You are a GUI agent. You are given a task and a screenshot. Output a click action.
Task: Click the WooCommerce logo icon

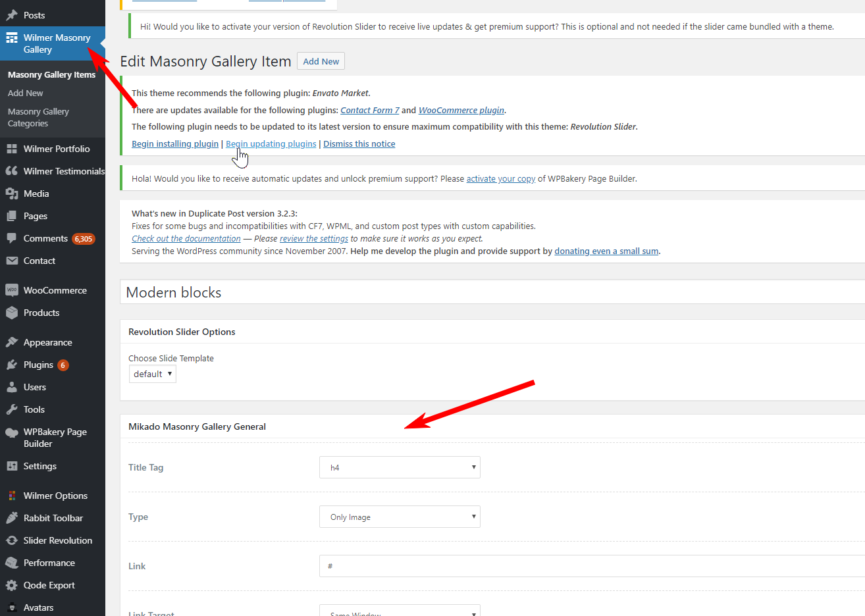(x=12, y=290)
